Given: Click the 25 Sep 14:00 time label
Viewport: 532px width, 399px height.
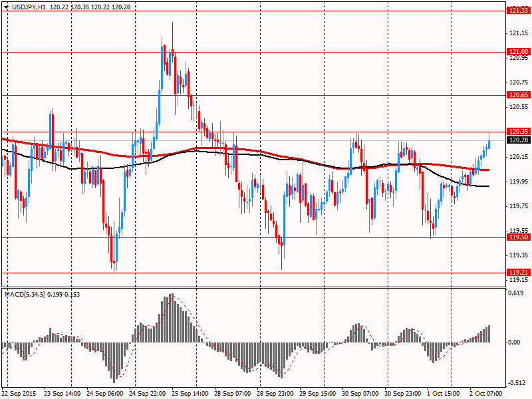Looking at the screenshot, I should point(190,394).
